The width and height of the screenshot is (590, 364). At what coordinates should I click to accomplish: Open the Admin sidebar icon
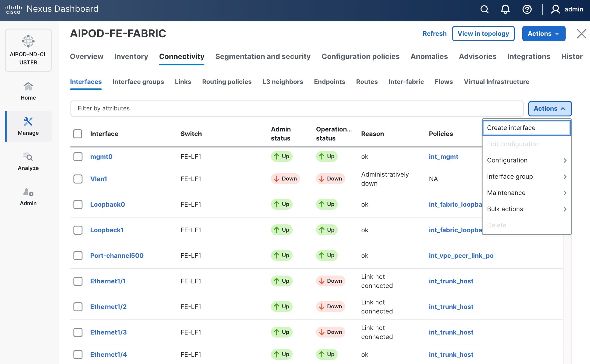[x=28, y=197]
